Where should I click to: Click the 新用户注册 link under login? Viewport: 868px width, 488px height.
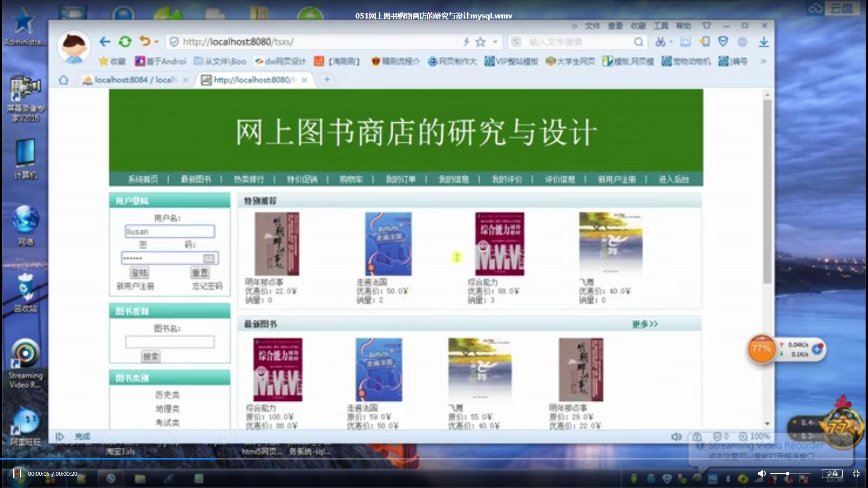coord(135,286)
